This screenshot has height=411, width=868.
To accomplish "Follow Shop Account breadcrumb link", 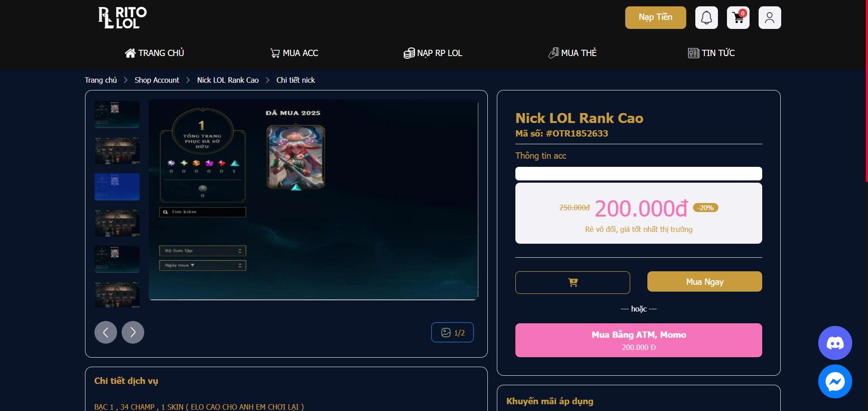I will (x=157, y=80).
